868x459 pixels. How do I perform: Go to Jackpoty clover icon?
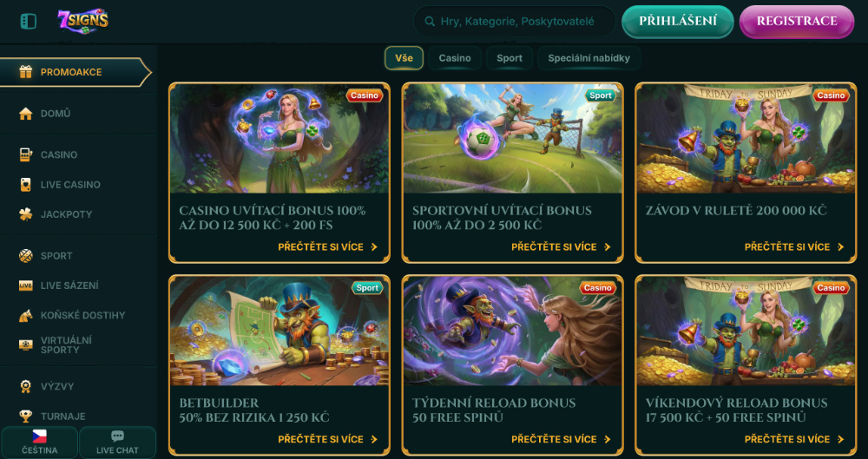25,214
